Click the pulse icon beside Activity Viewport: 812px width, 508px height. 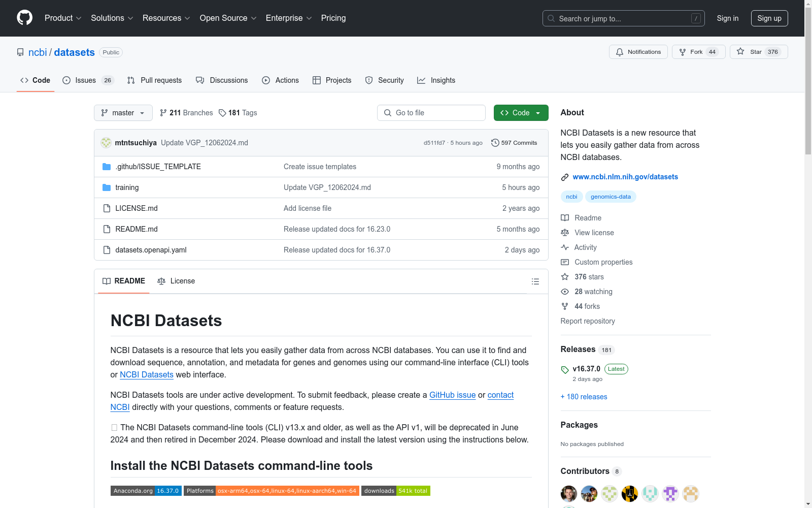tap(565, 247)
